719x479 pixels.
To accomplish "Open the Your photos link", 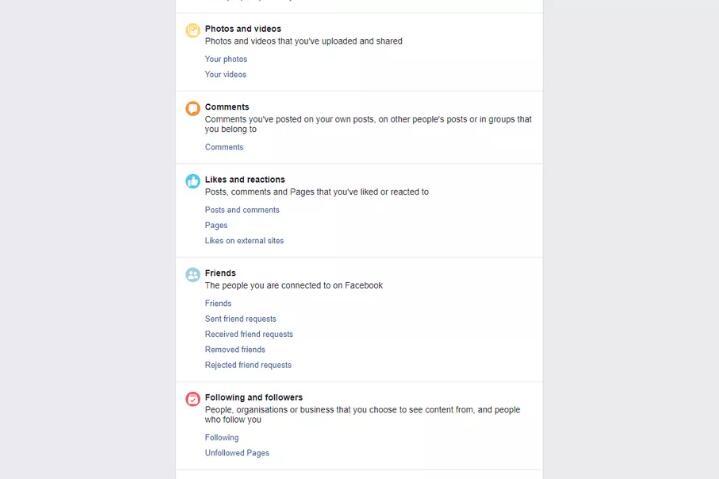I will [226, 59].
